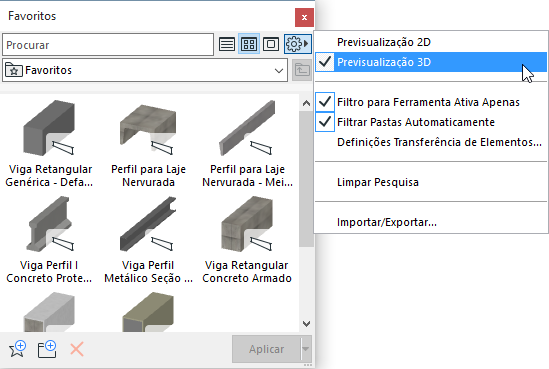Click the scrollbar up arrow
Viewport: 549px width, 369px height.
point(306,103)
